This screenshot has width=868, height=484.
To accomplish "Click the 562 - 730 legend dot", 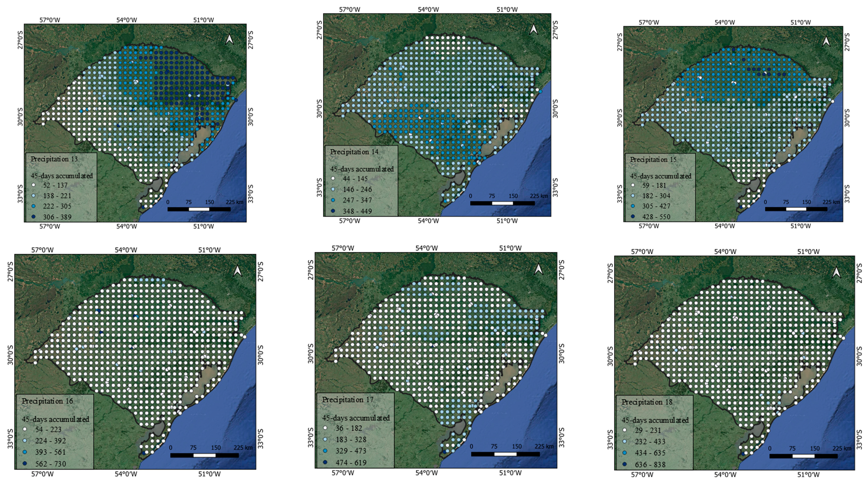I will click(x=25, y=464).
